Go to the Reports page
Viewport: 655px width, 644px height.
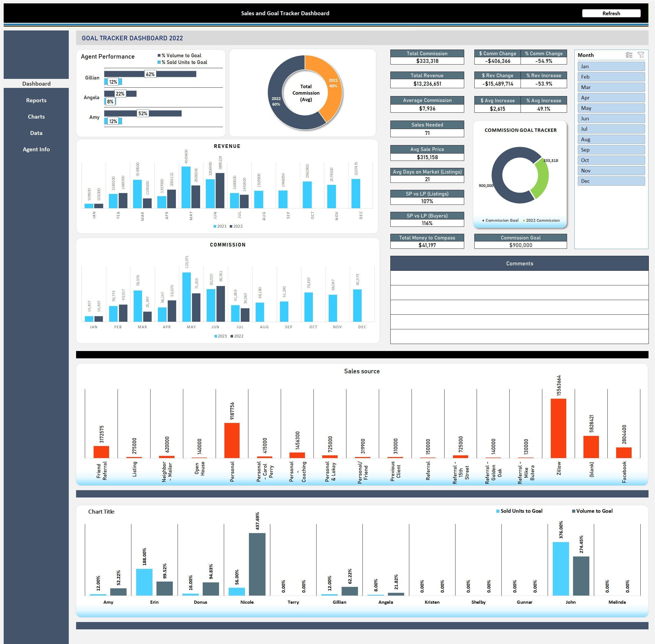pyautogui.click(x=36, y=100)
